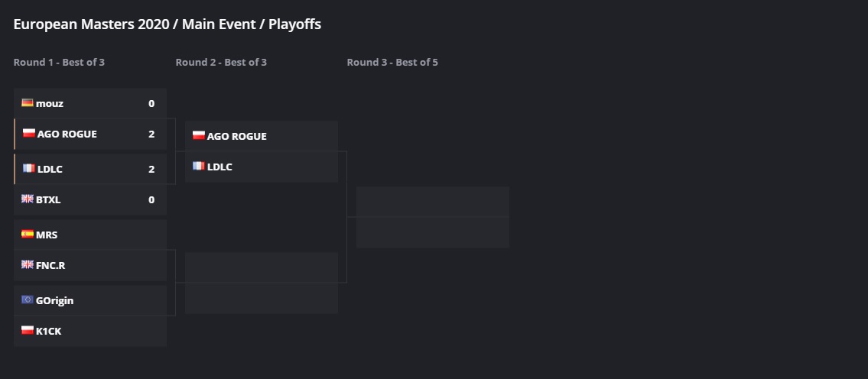868x379 pixels.
Task: Open the BTXL team name link
Action: coord(48,200)
